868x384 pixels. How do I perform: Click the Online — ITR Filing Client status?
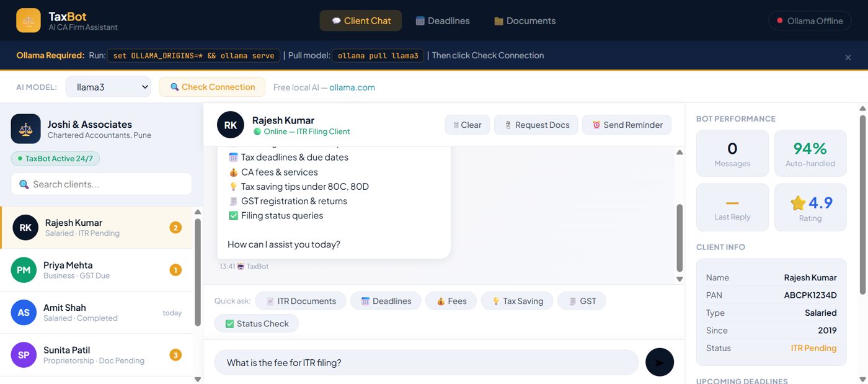[302, 132]
